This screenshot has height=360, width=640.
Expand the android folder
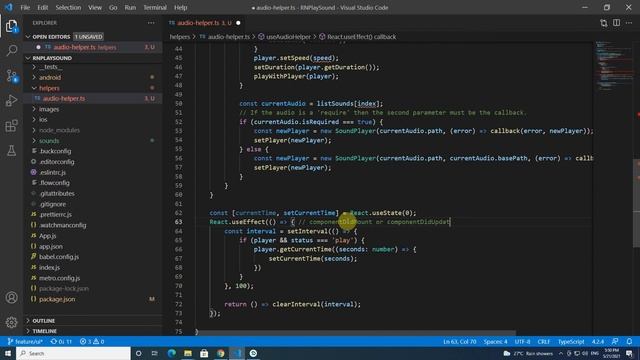(50, 78)
